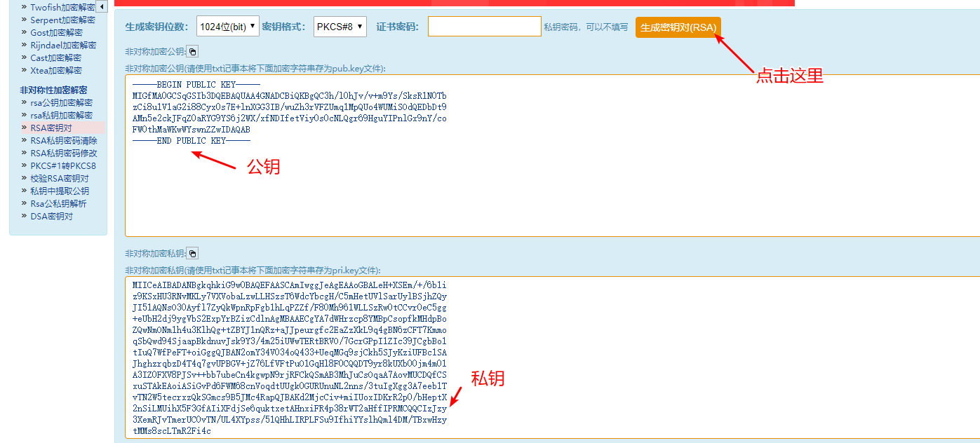Open Serpent加密解密 in the sidebar
This screenshot has width=980, height=443.
62,20
